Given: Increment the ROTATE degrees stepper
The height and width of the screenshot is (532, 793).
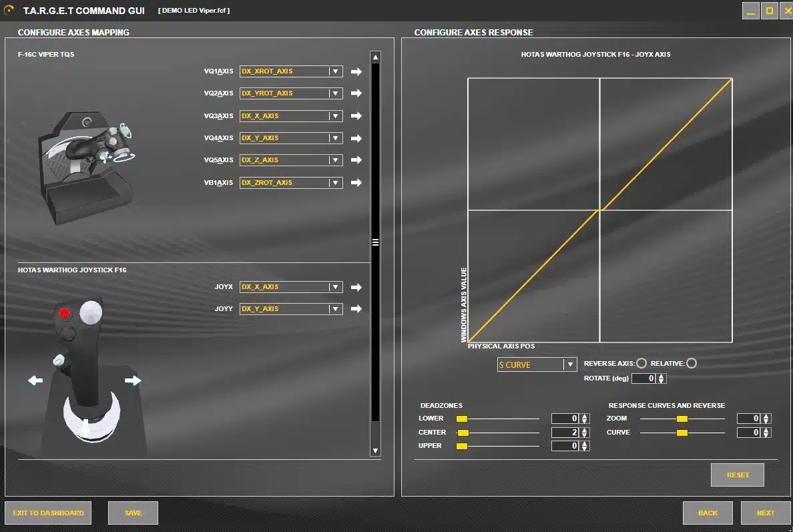Looking at the screenshot, I should (x=661, y=376).
